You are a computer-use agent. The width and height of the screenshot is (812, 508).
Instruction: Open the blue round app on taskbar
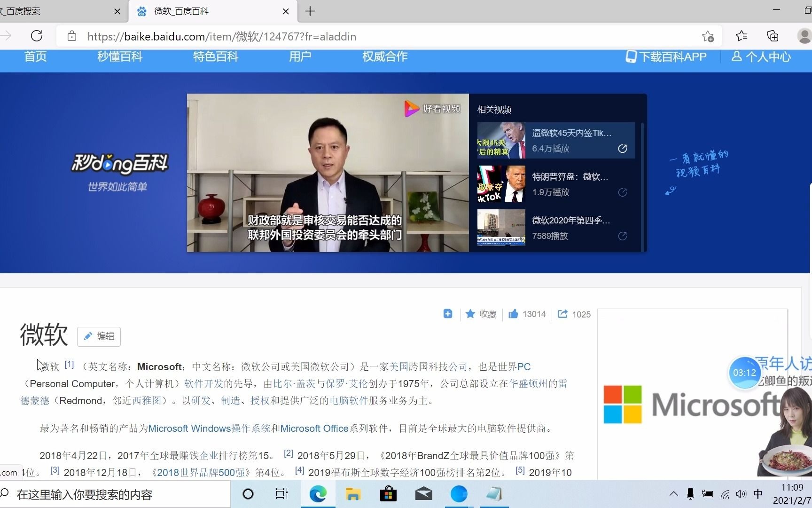(459, 494)
